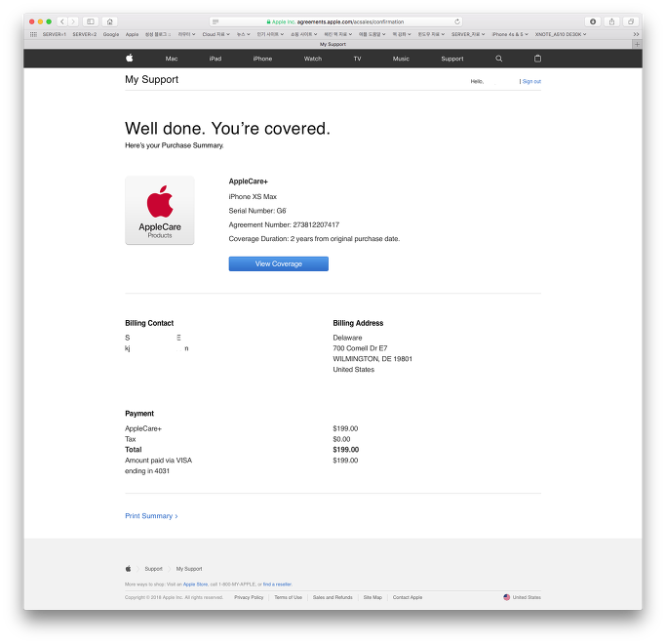Screen dimensions: 666x644
Task: Expand Cloud bookmarks folder
Action: pyautogui.click(x=215, y=34)
